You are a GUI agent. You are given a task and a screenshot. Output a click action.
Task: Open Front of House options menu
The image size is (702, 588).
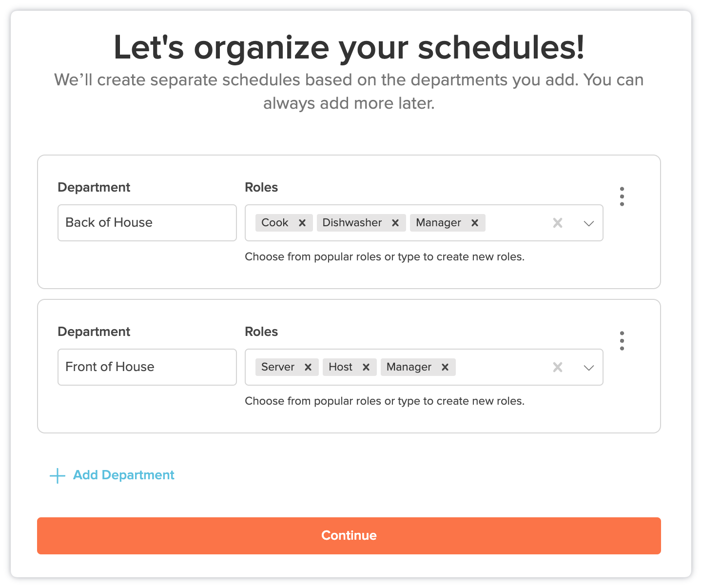pos(622,341)
